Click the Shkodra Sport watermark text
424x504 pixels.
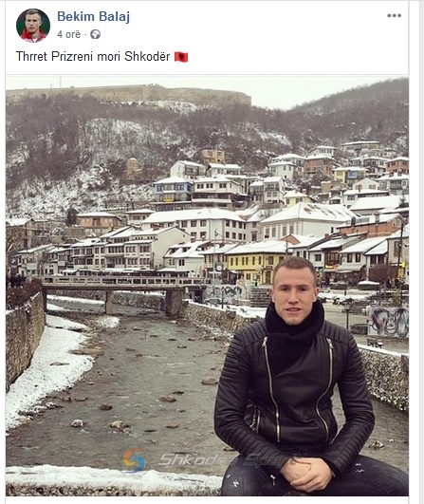coord(227,459)
